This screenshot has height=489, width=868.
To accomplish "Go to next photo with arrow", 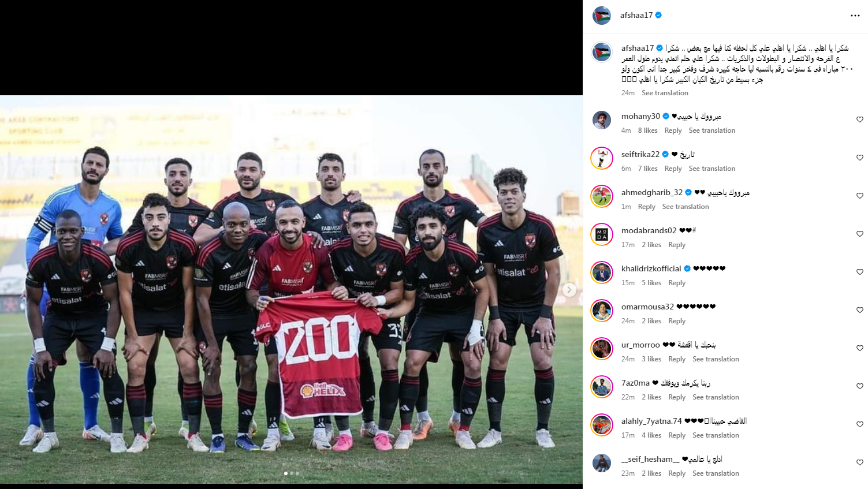I will 569,290.
